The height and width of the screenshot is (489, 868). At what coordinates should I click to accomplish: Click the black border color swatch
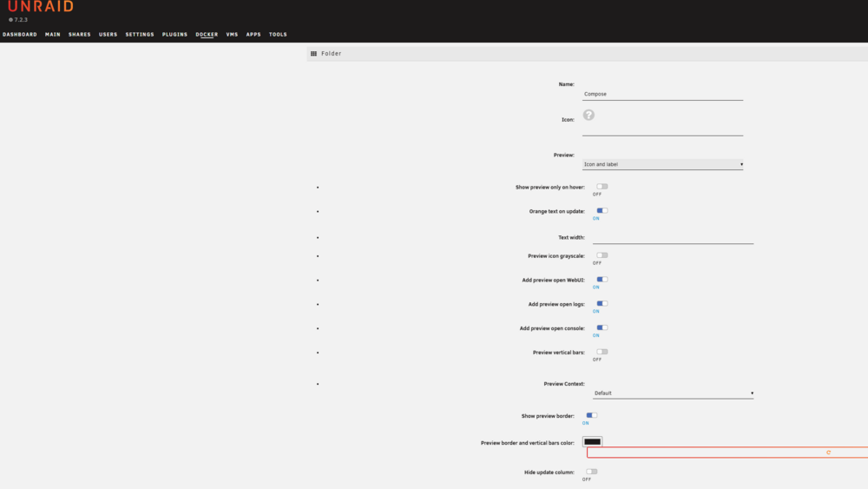click(x=592, y=441)
